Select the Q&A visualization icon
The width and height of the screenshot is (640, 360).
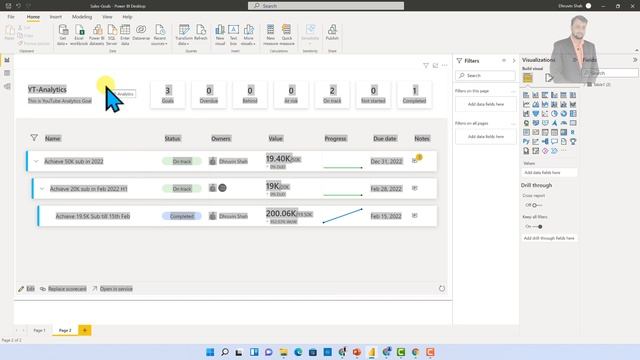click(x=554, y=141)
